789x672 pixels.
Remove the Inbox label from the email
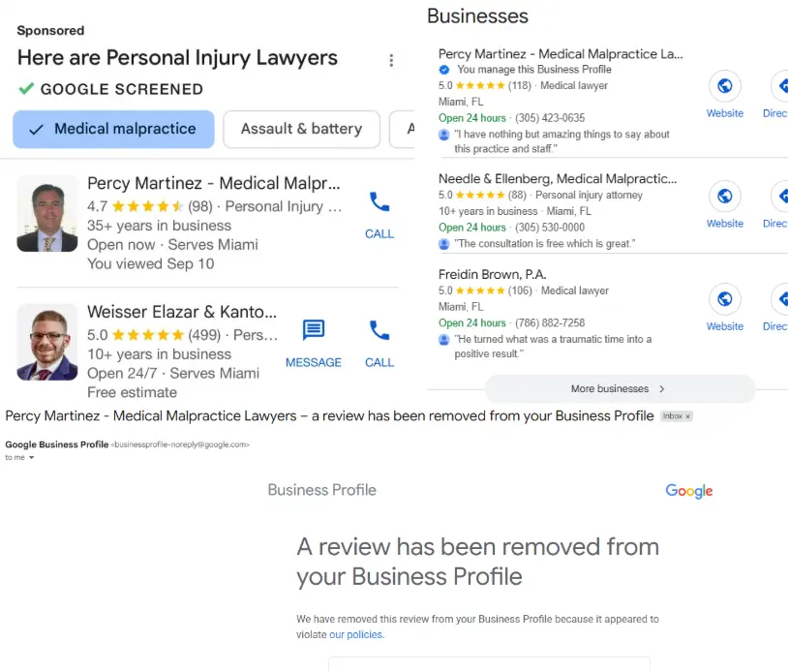(688, 416)
